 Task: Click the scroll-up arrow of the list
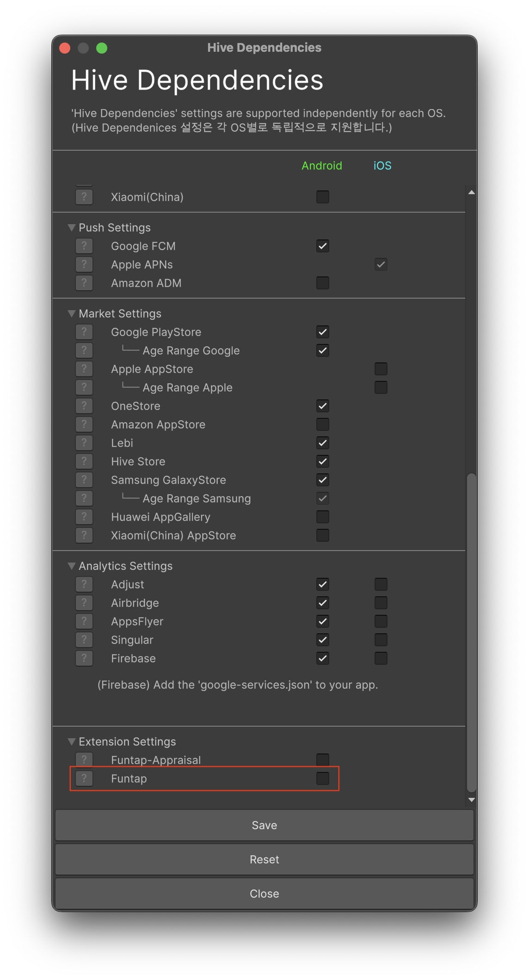(471, 192)
